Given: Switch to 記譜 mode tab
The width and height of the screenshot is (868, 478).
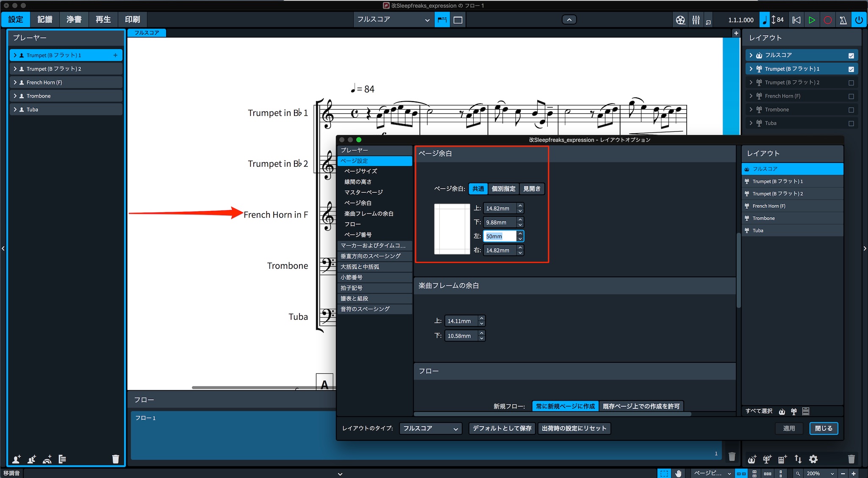Looking at the screenshot, I should 45,19.
